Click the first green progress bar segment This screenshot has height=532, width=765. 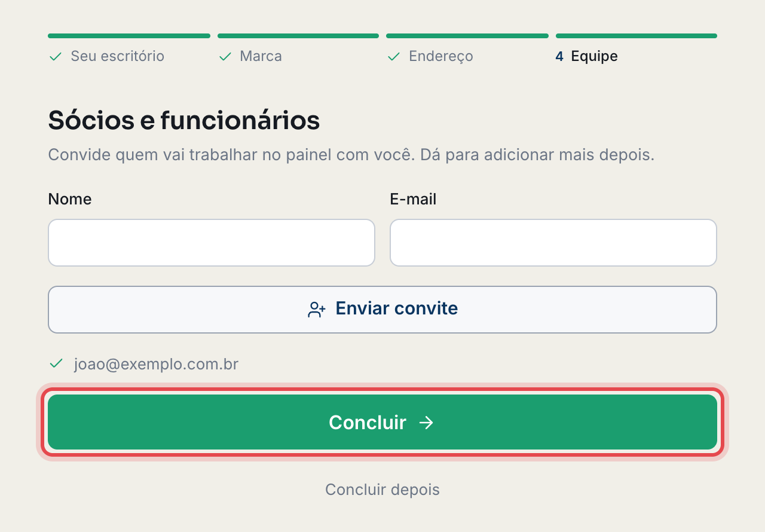pyautogui.click(x=129, y=36)
